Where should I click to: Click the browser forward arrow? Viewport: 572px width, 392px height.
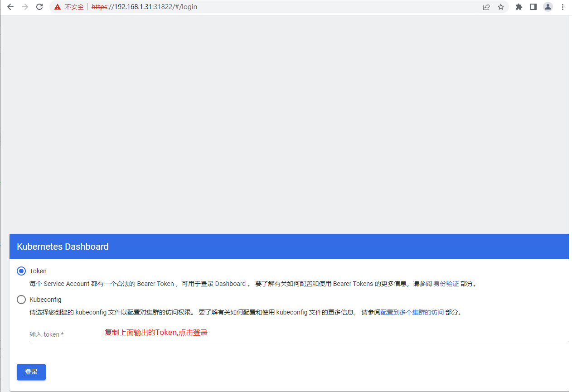pyautogui.click(x=25, y=7)
